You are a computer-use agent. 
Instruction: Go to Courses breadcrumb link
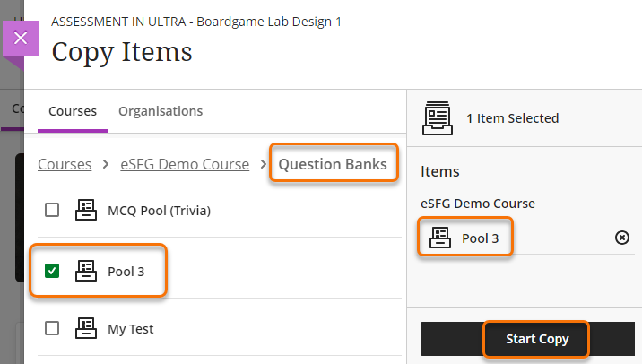click(65, 164)
